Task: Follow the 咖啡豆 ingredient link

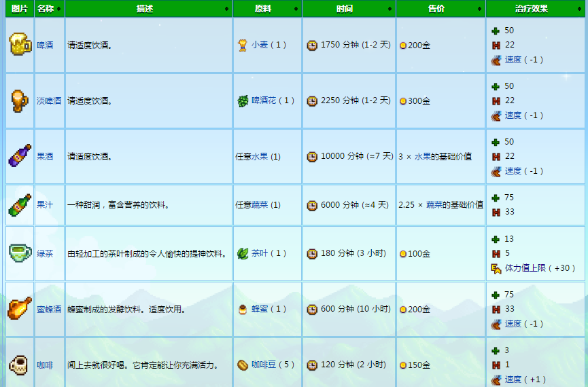Action: tap(264, 365)
